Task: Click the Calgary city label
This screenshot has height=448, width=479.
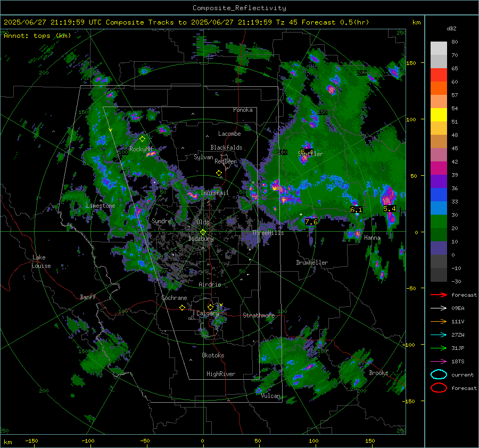Action: [x=208, y=313]
